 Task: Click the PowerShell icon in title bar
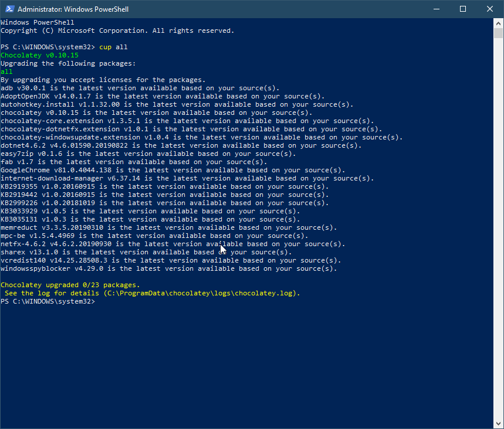click(x=9, y=9)
